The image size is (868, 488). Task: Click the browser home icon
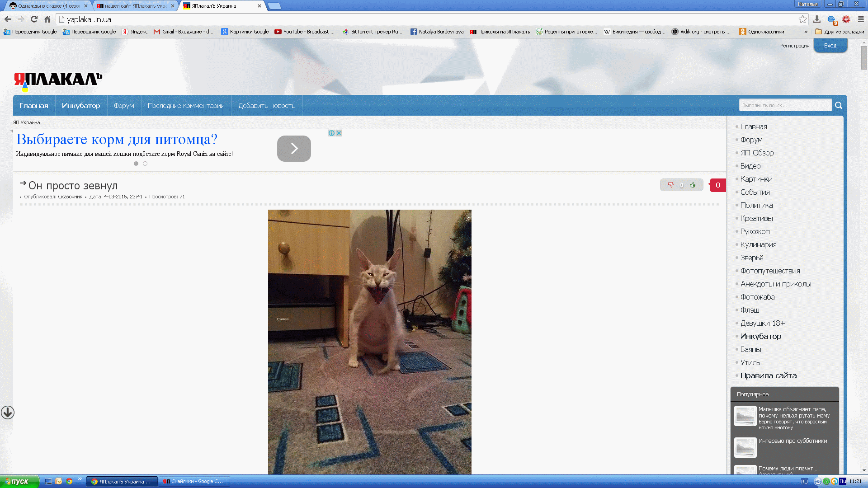(x=47, y=19)
